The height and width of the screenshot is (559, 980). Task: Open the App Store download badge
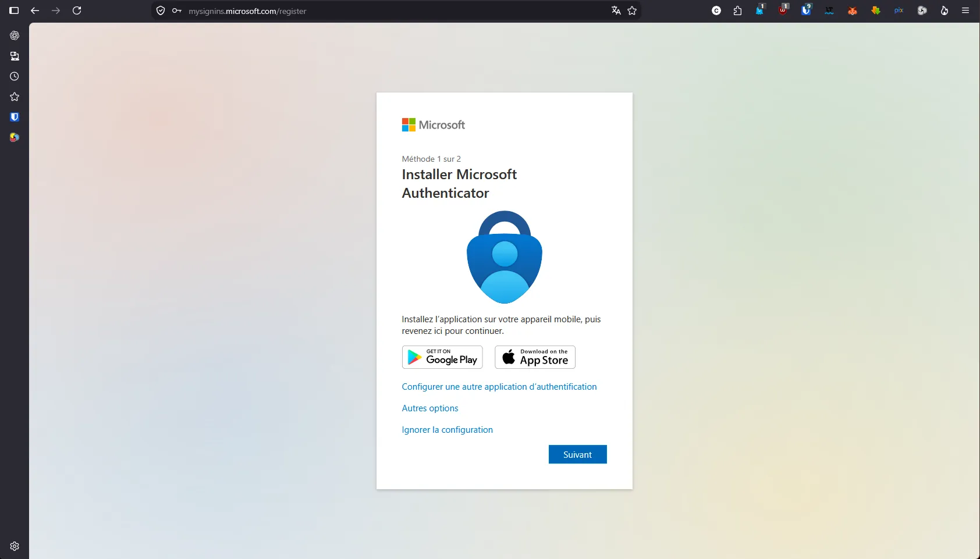(535, 357)
